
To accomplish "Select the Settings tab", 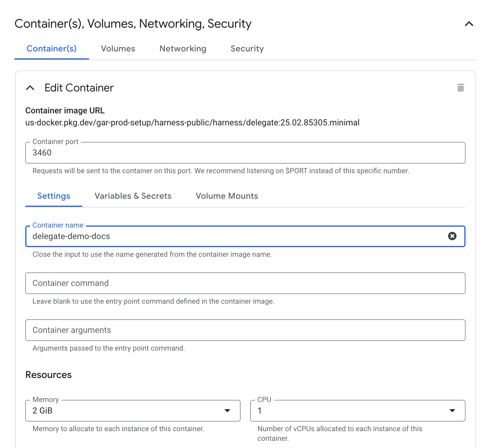I will [54, 196].
